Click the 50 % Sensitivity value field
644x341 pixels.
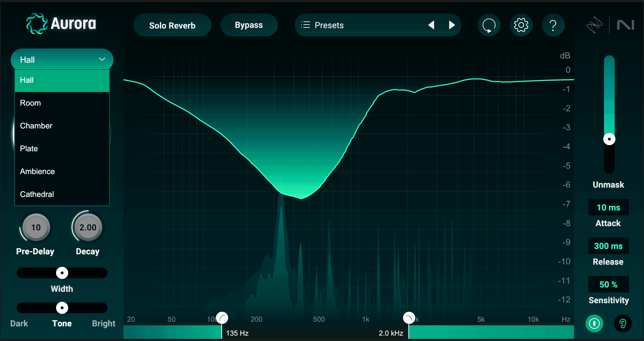(x=609, y=284)
